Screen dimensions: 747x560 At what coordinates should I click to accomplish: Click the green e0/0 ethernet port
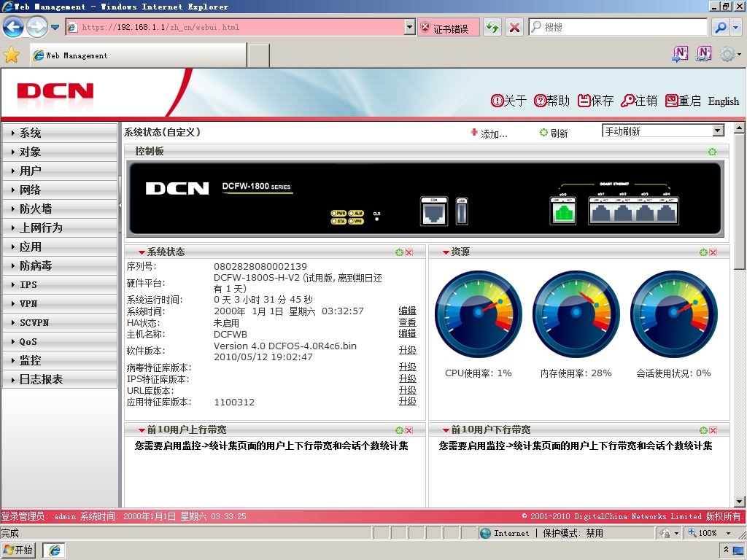[564, 212]
